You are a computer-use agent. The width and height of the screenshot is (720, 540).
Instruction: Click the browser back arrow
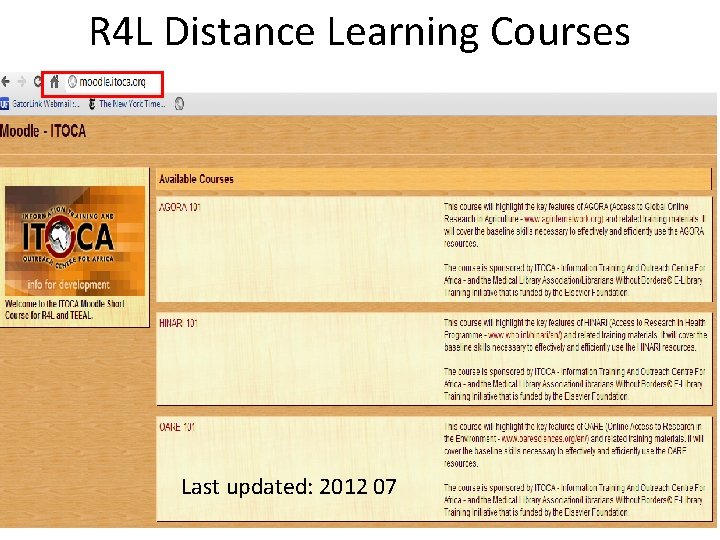[6, 82]
